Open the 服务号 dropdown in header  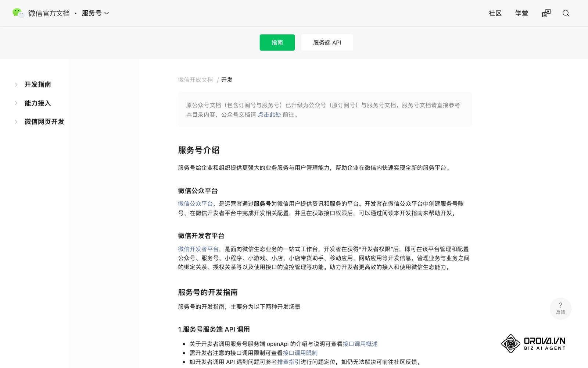[96, 13]
